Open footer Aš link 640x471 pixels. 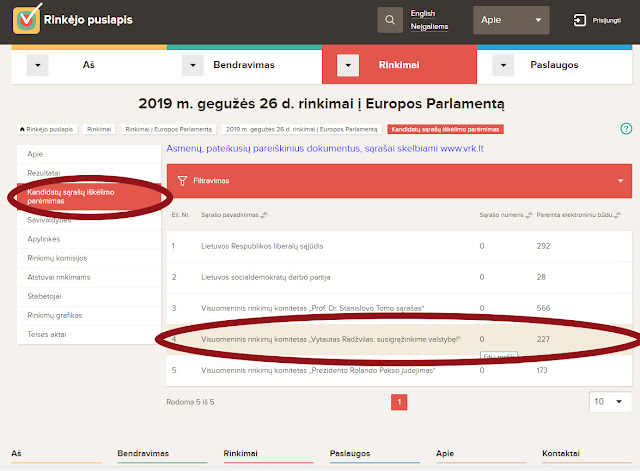click(x=16, y=453)
